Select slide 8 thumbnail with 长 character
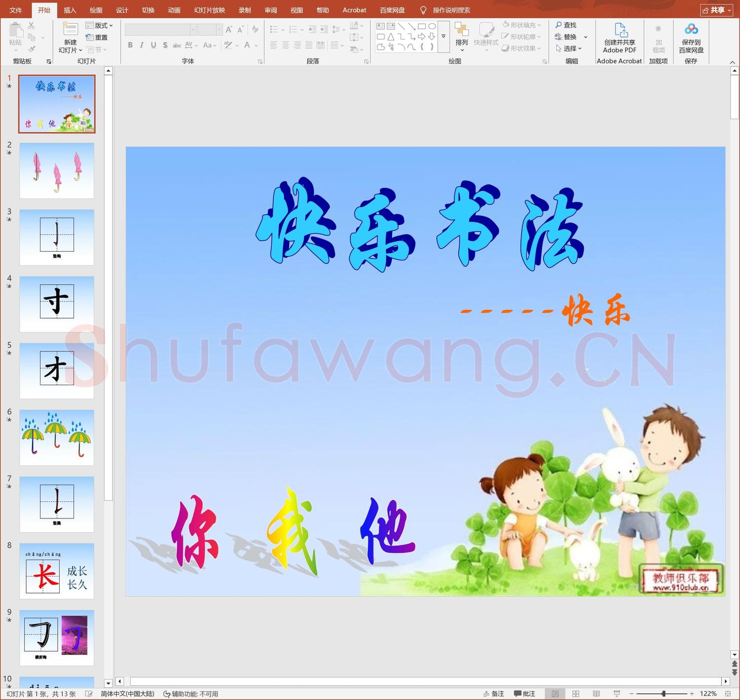Viewport: 740px width, 700px height. (57, 571)
